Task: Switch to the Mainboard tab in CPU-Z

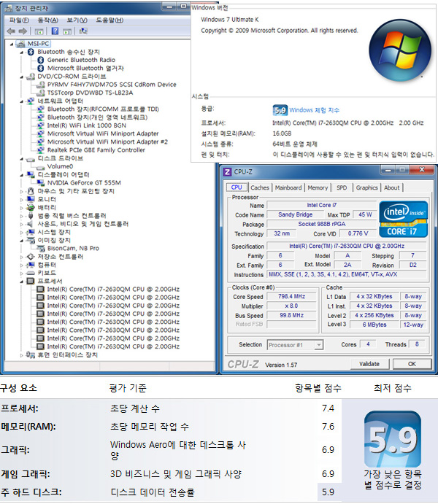Action: 288,187
